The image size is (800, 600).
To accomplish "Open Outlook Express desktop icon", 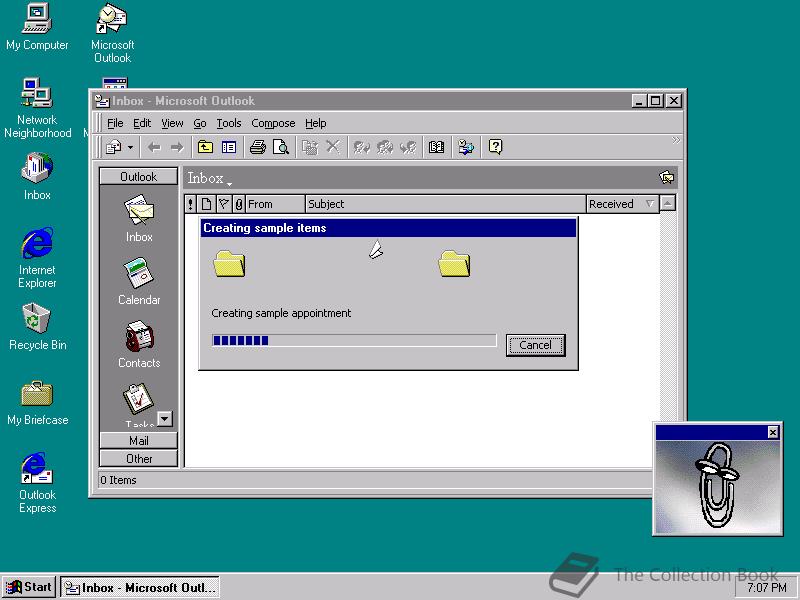I will pos(37,483).
